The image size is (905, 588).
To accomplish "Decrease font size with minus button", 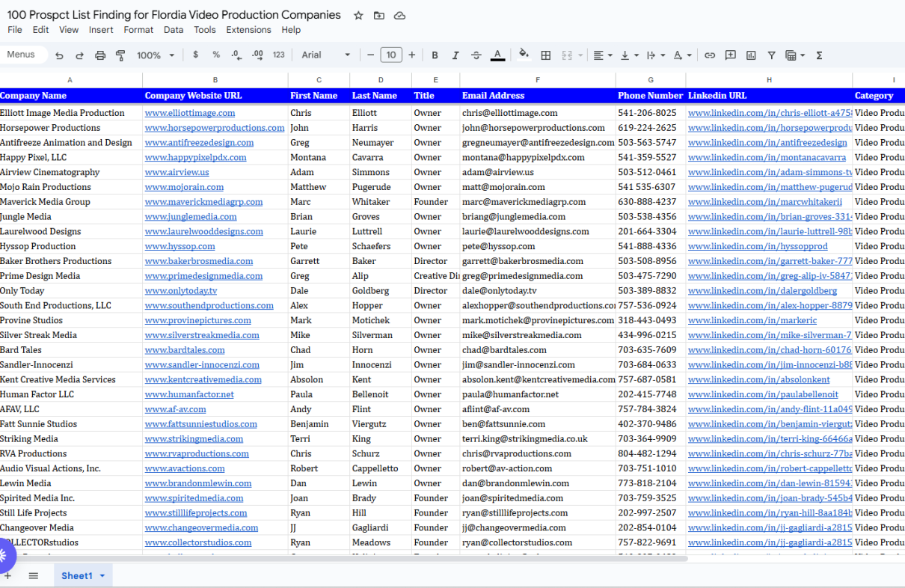I will point(370,55).
